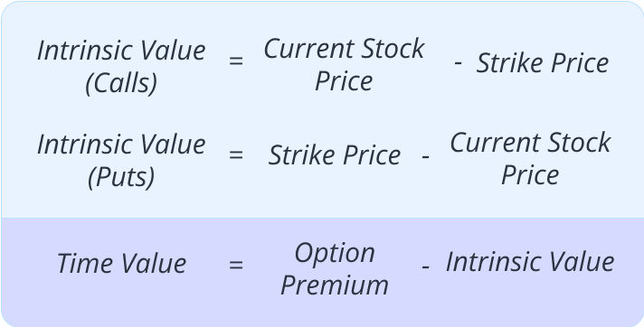Click 'Strike Price' in the Calls formula

click(542, 63)
